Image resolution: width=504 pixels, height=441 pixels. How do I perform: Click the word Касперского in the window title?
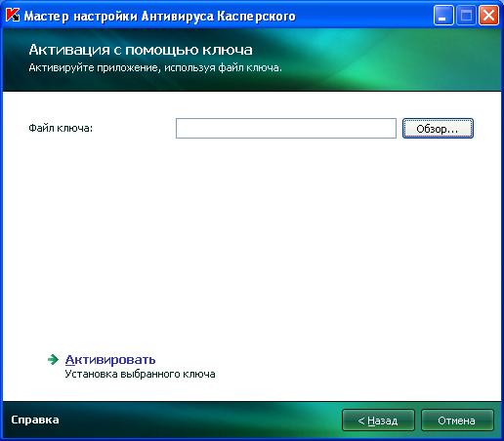[x=256, y=16]
